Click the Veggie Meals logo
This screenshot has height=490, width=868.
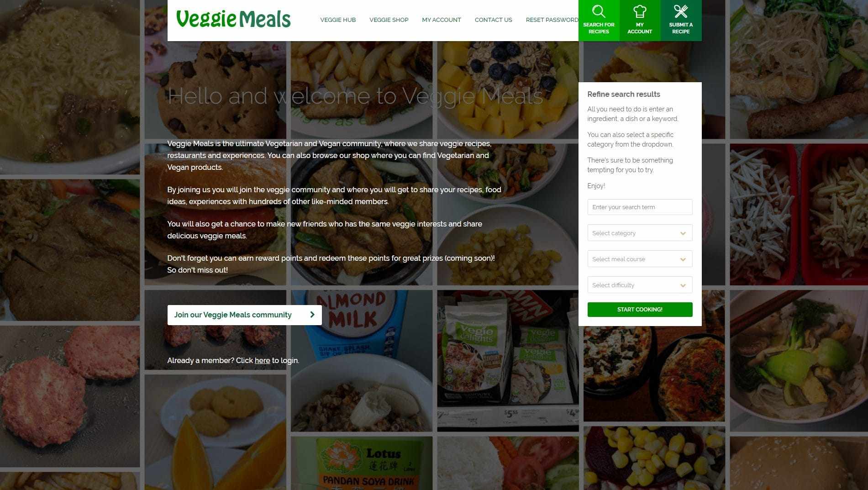[x=233, y=19]
